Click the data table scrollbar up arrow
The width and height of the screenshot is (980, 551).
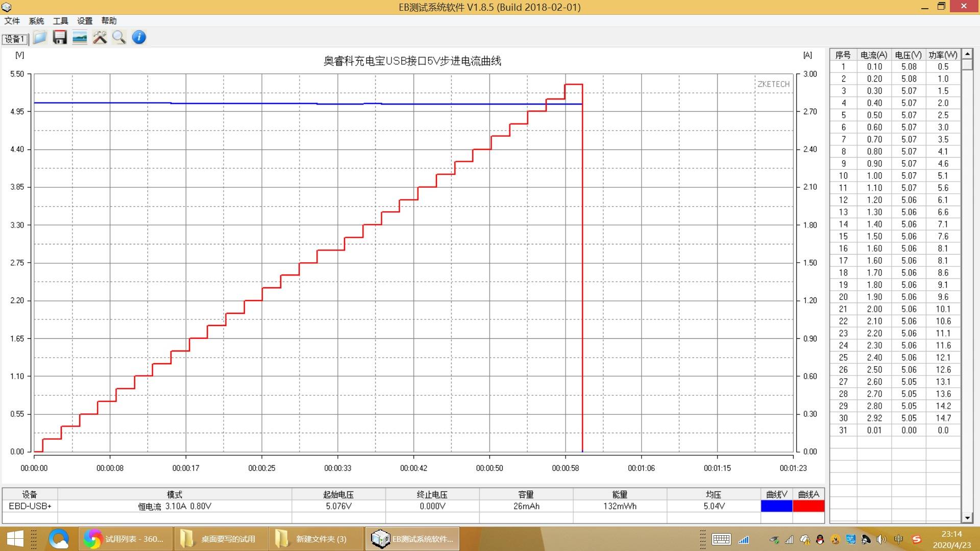click(967, 54)
